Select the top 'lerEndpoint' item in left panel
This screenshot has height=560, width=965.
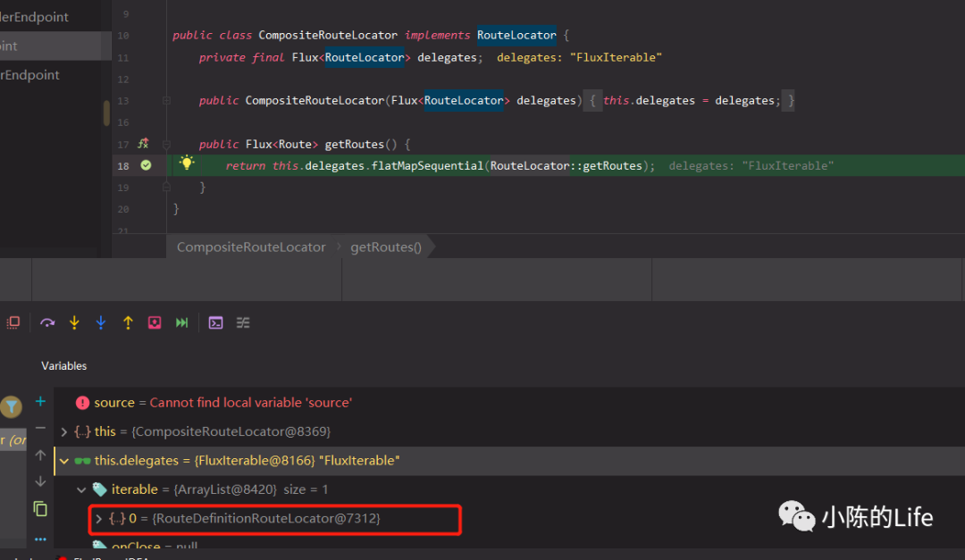[35, 17]
